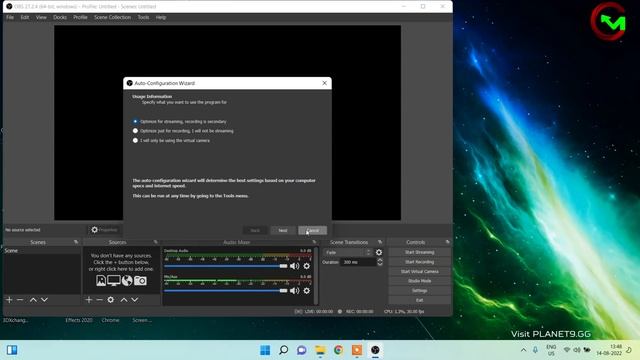This screenshot has width=640, height=360.
Task: Open the View menu in OBS
Action: point(41,17)
